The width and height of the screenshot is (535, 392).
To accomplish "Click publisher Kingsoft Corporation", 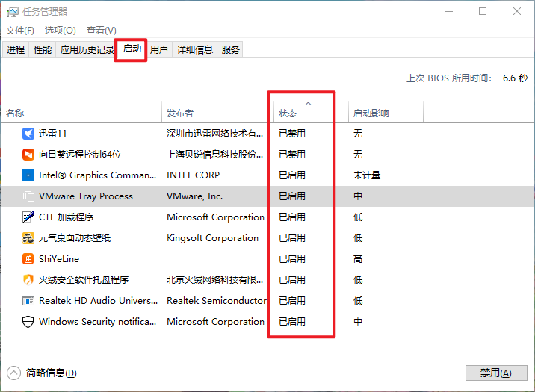I will 212,238.
